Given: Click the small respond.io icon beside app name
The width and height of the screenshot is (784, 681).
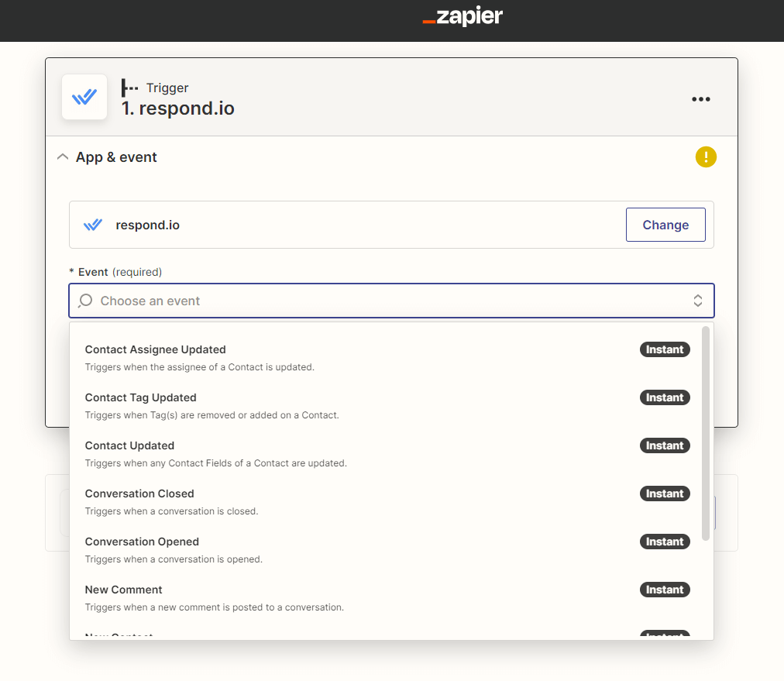Looking at the screenshot, I should pyautogui.click(x=93, y=225).
